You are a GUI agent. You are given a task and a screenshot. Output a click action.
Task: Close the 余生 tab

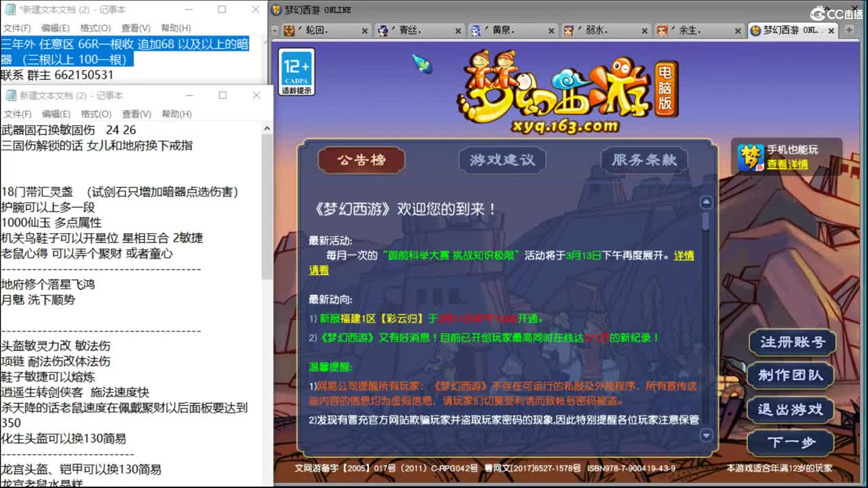(738, 31)
